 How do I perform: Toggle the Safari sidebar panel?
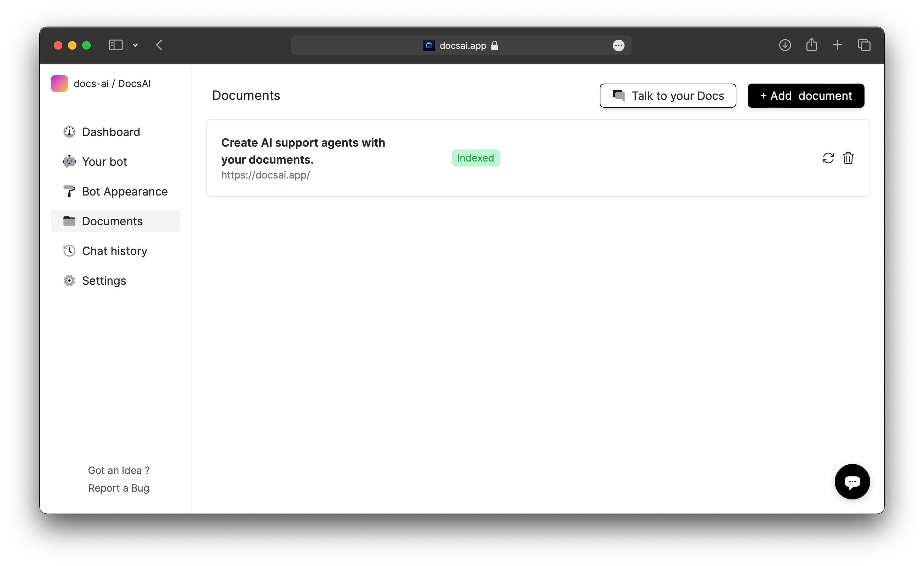[115, 45]
